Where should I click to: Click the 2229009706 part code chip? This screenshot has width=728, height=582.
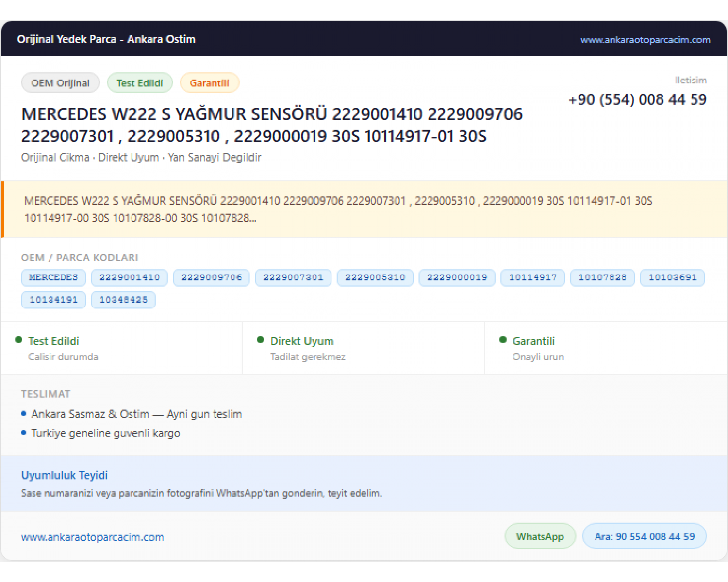pyautogui.click(x=212, y=277)
